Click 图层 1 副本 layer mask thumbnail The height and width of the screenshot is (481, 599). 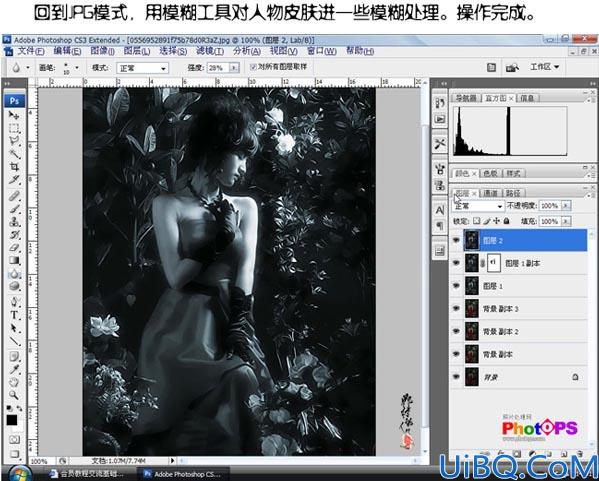coord(494,263)
